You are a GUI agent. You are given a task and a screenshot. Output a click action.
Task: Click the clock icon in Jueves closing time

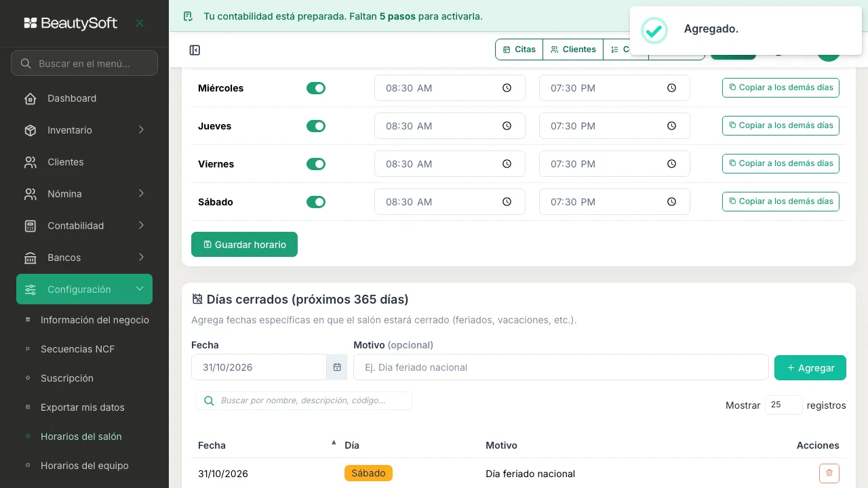click(671, 126)
